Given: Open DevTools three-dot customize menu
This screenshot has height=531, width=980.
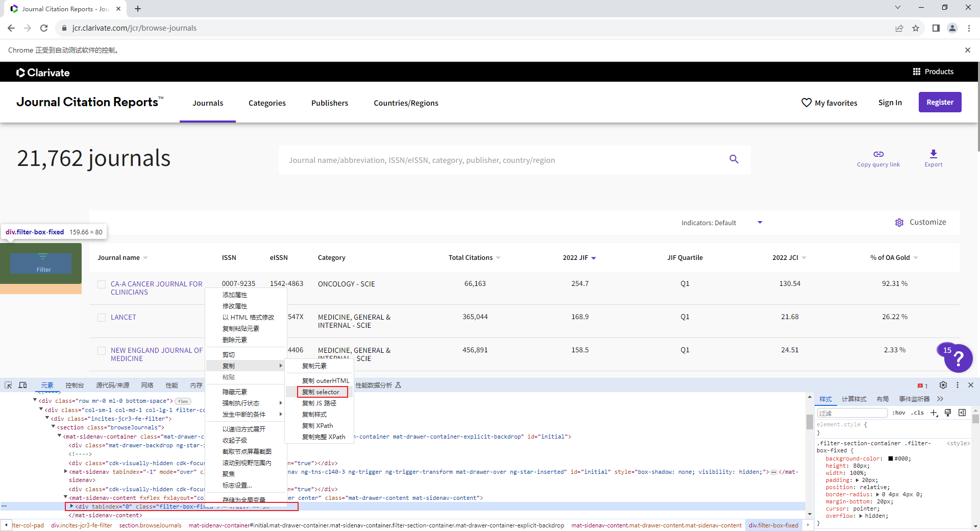Looking at the screenshot, I should 958,385.
